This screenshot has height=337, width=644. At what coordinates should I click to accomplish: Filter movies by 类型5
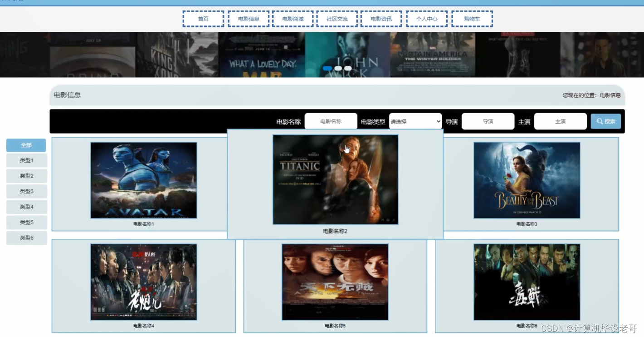[x=27, y=222]
